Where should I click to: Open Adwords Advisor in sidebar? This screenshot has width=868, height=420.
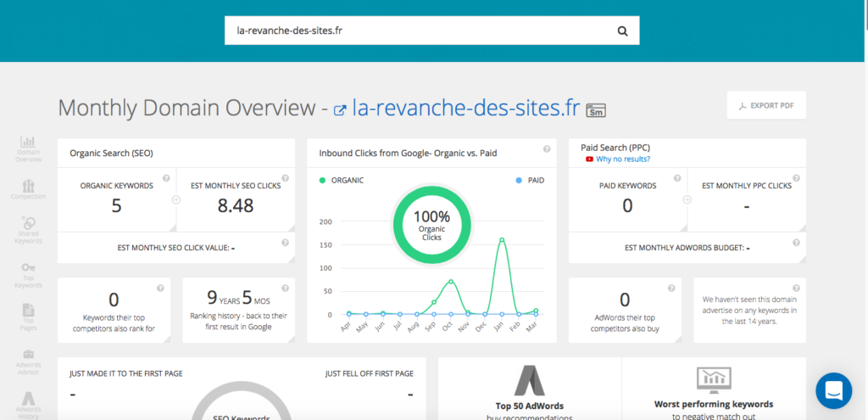(28, 361)
